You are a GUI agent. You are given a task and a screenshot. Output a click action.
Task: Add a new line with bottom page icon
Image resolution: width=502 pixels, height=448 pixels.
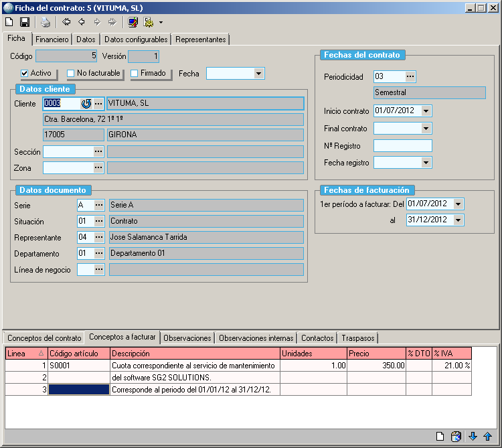[x=440, y=436]
